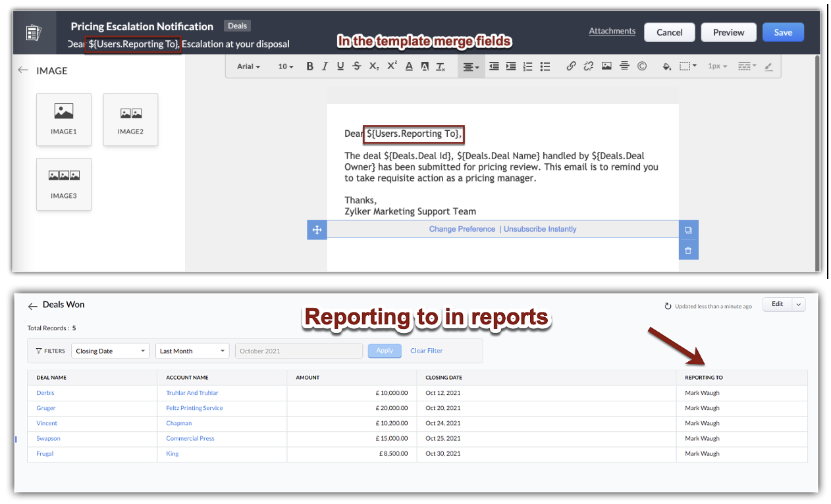Insert a numbered list
This screenshot has height=504, width=831.
527,66
